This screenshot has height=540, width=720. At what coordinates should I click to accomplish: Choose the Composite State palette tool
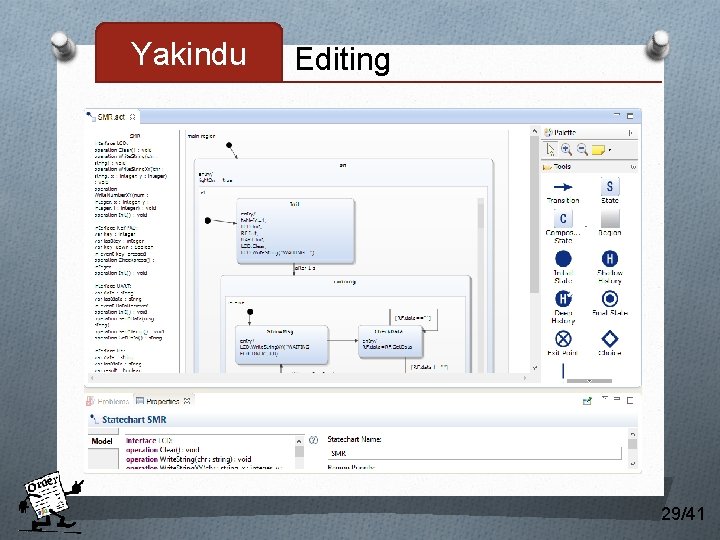pyautogui.click(x=563, y=226)
